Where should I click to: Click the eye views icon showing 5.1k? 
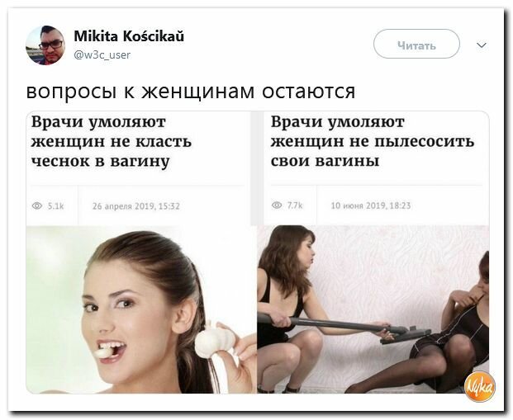tap(37, 205)
